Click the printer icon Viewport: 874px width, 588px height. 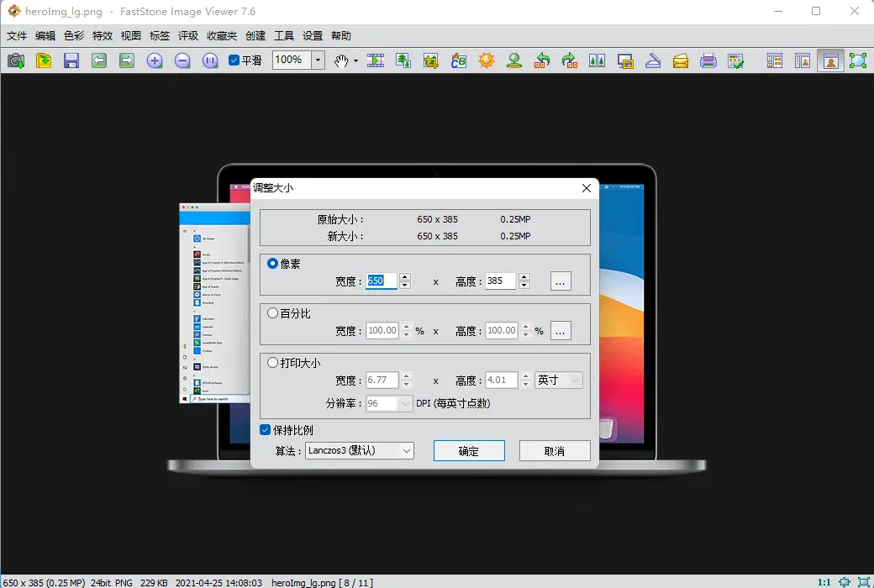708,60
